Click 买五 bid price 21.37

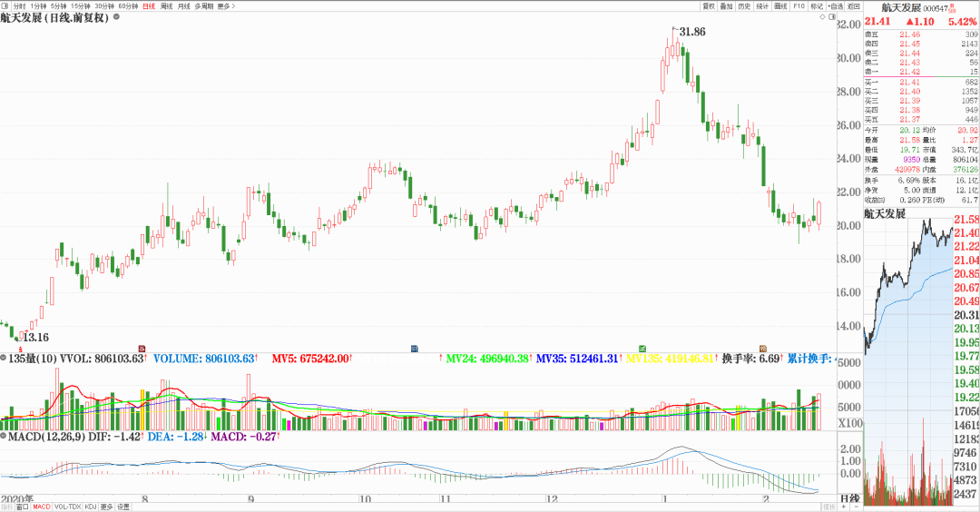click(909, 120)
